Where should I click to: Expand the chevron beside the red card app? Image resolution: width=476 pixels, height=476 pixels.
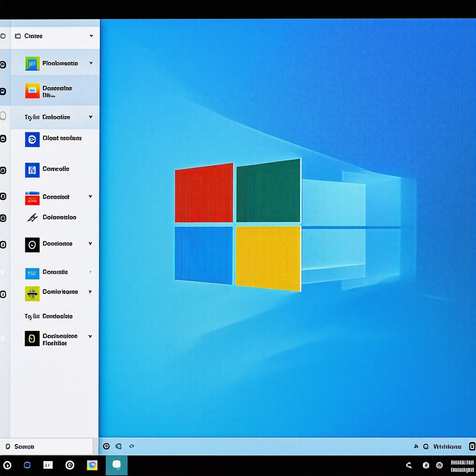(x=91, y=197)
